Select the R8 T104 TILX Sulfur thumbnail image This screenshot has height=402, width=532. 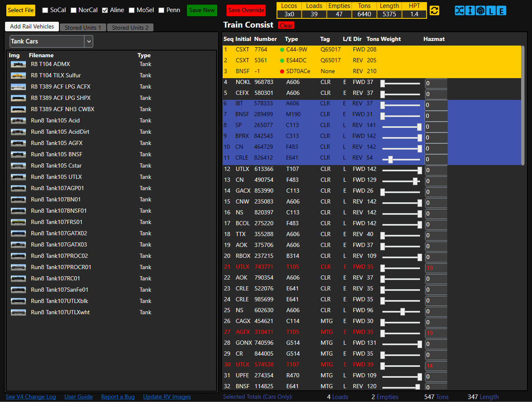(x=18, y=76)
